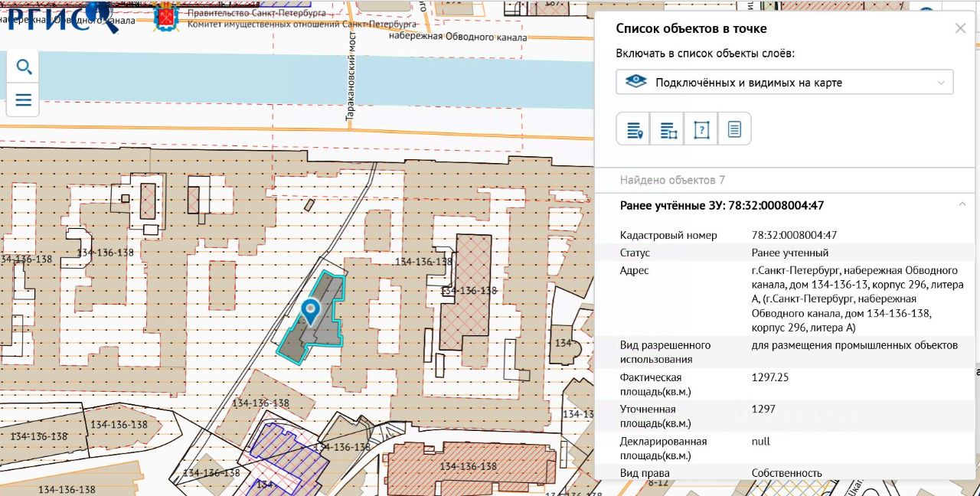Click the layers eye icon in the dropdown
980x496 pixels.
636,82
